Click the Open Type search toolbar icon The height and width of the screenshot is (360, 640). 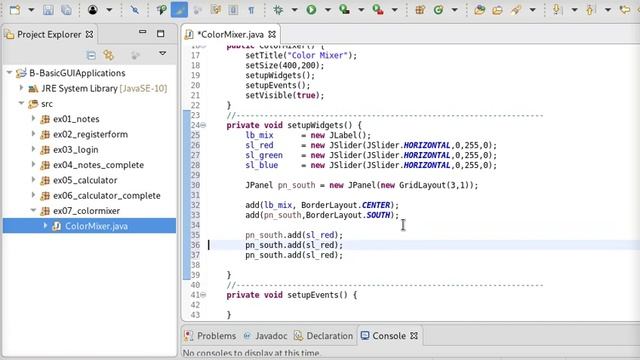click(x=161, y=9)
